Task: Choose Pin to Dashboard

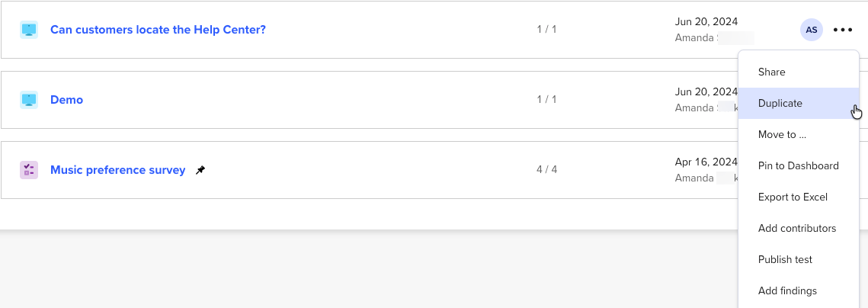Action: click(798, 165)
